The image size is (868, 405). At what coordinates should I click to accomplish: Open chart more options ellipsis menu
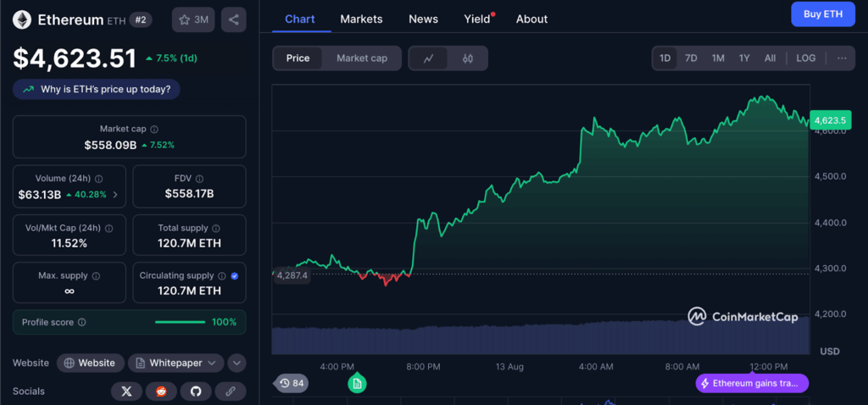click(841, 58)
